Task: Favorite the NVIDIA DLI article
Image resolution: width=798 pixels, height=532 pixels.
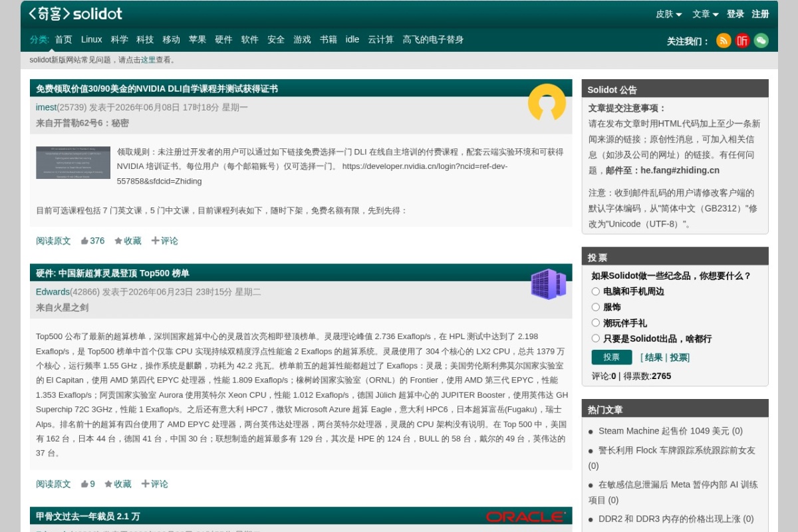Action: (x=128, y=241)
